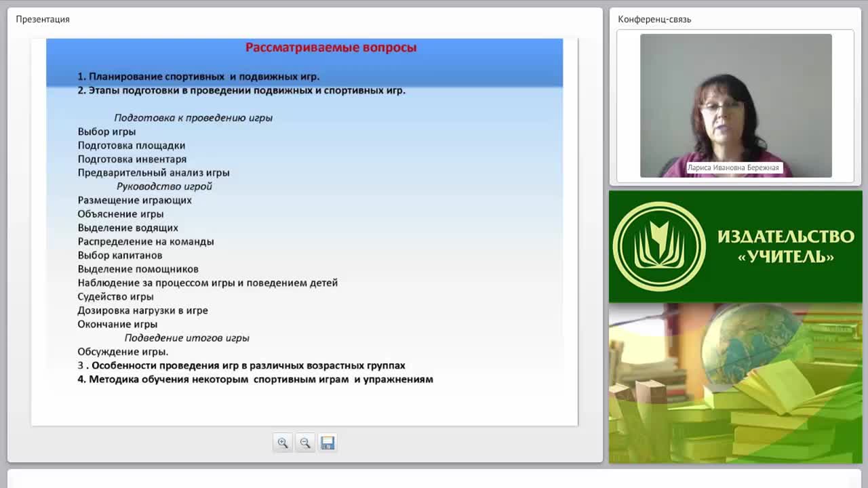868x488 pixels.
Task: Click the line Подготовка инвентаря
Action: pos(132,159)
